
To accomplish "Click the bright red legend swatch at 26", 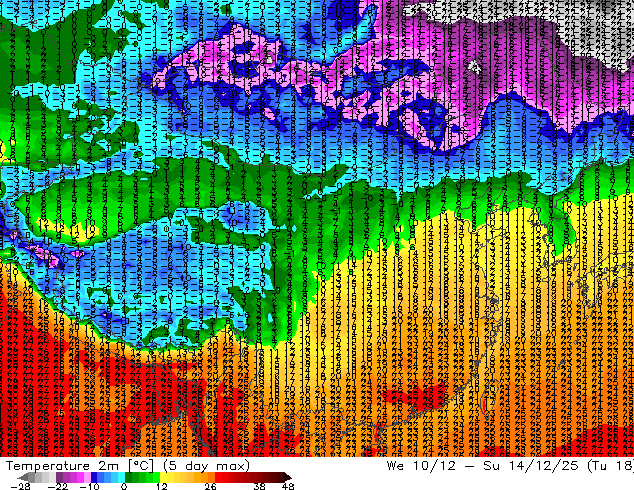I will click(x=218, y=477).
